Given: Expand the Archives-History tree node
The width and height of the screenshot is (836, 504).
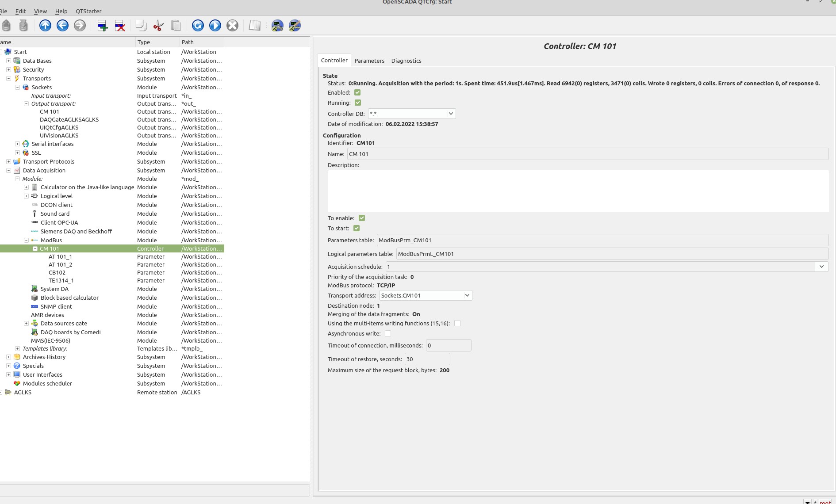Looking at the screenshot, I should pyautogui.click(x=8, y=357).
